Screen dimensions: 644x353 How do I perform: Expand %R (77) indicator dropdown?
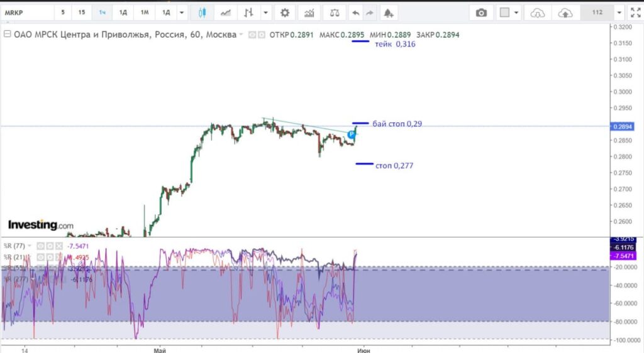[29, 246]
